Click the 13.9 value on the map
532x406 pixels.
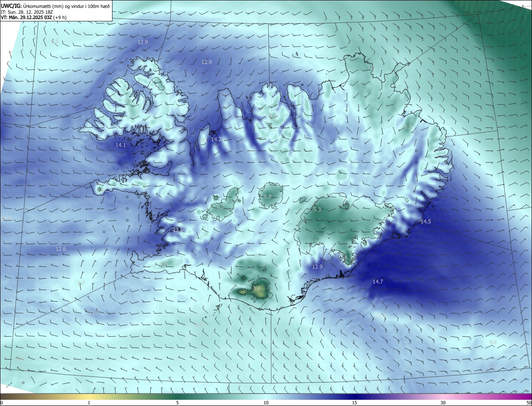pyautogui.click(x=317, y=267)
